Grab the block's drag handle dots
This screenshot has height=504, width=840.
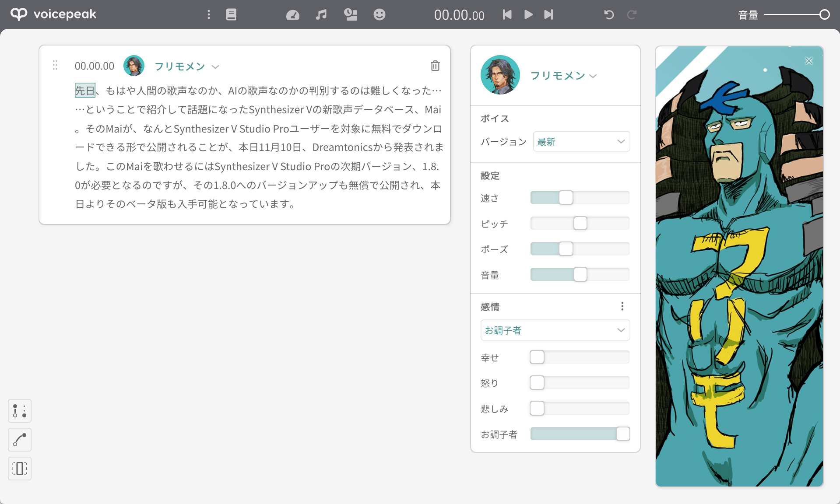pyautogui.click(x=55, y=65)
